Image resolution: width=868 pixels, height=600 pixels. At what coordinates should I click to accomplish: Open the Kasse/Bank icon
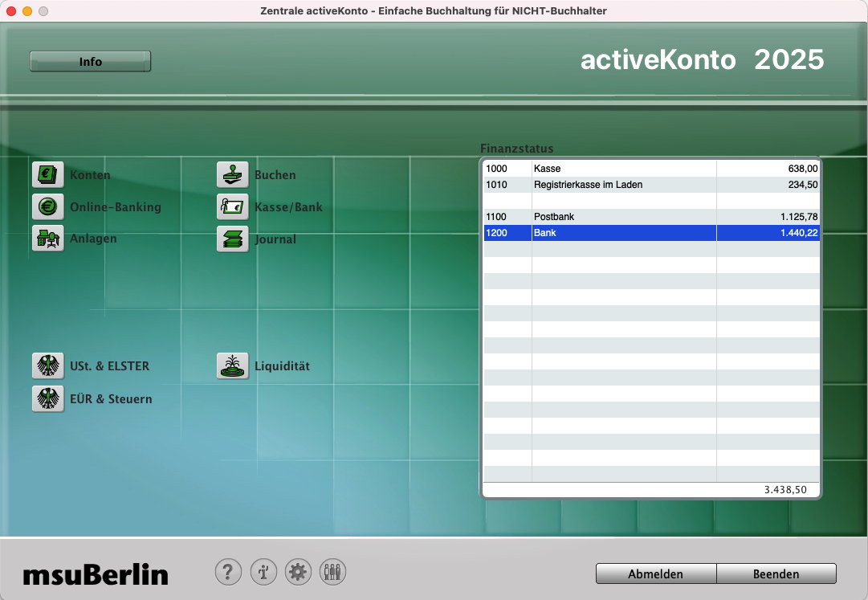tap(232, 206)
